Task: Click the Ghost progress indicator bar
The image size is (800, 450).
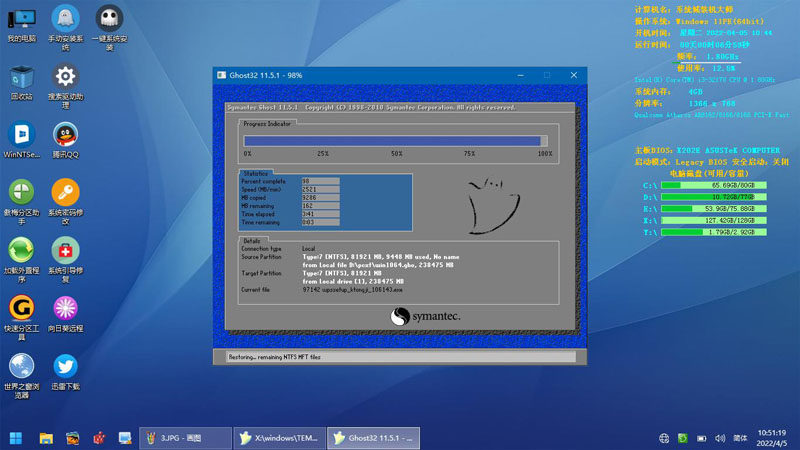Action: point(395,141)
